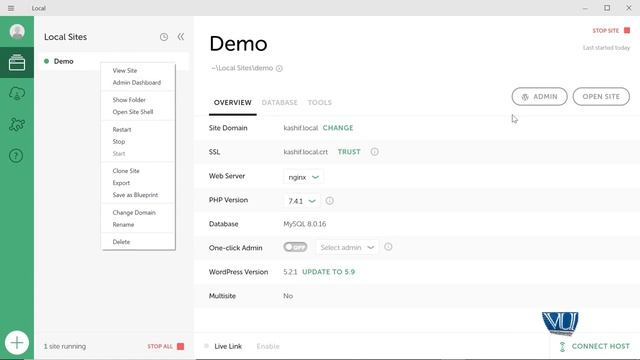Click the PHP Version info icon
The image size is (640, 360).
(x=329, y=201)
